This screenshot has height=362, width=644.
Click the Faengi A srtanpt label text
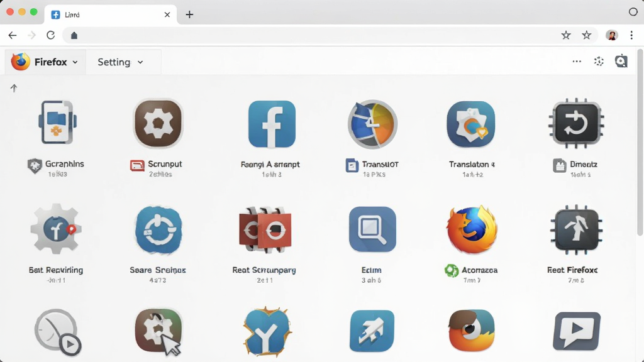(270, 164)
